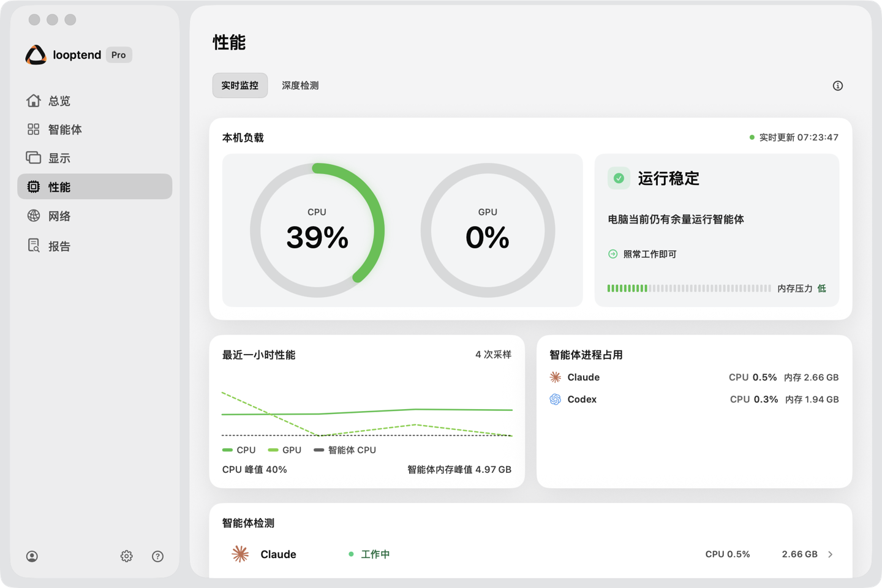The image size is (882, 588).
Task: Click Codex CPU 0.3% value
Action: [754, 399]
